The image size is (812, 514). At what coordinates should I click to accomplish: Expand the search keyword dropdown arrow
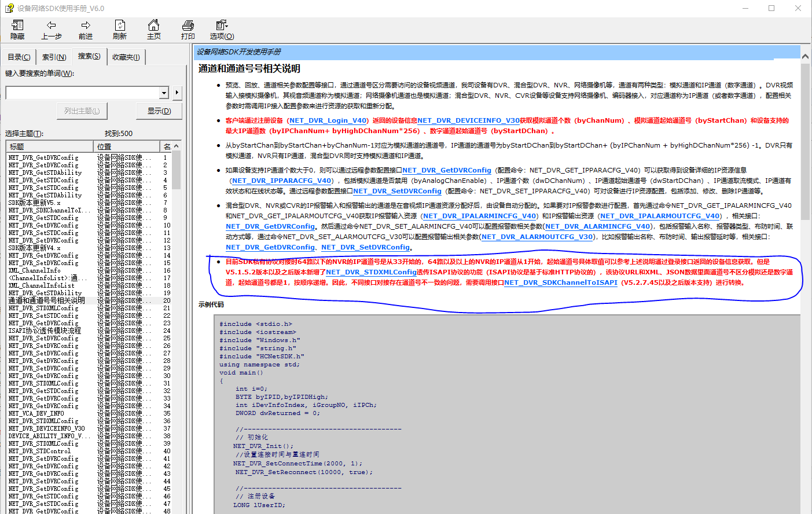(x=164, y=93)
